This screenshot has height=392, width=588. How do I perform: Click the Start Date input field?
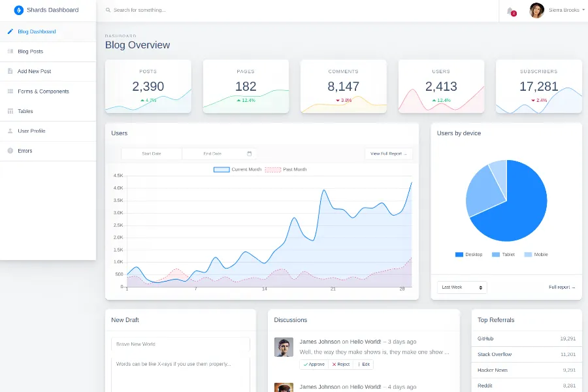152,154
